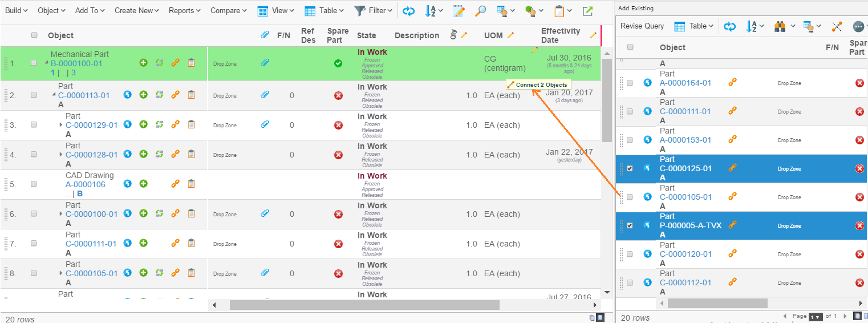Screen dimensions: 868x323
Task: Click the main table horizontal scrollbar thumb
Action: pos(364,305)
